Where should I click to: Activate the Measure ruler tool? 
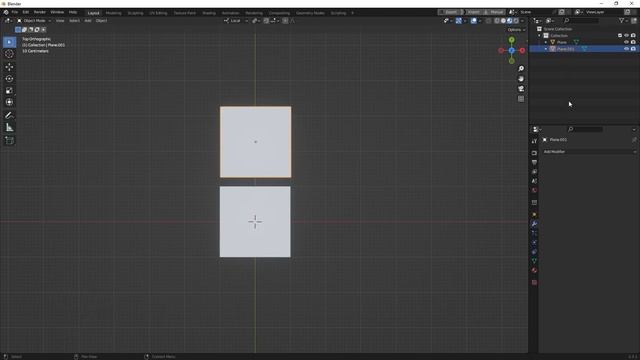(x=9, y=128)
